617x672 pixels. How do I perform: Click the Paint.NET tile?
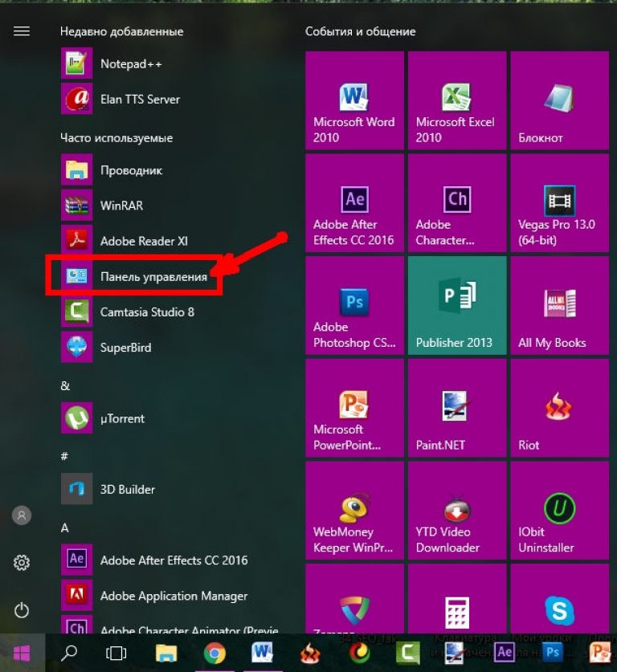[x=456, y=409]
